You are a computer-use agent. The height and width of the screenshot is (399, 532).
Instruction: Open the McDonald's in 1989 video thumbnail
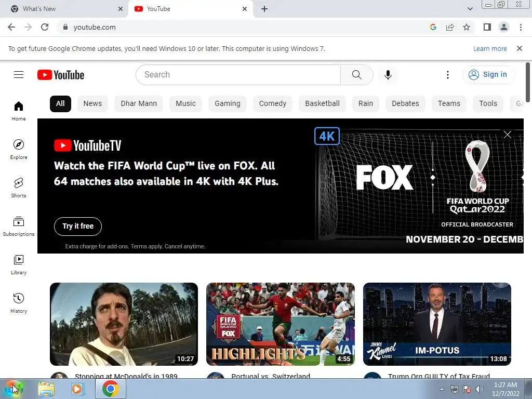click(124, 324)
